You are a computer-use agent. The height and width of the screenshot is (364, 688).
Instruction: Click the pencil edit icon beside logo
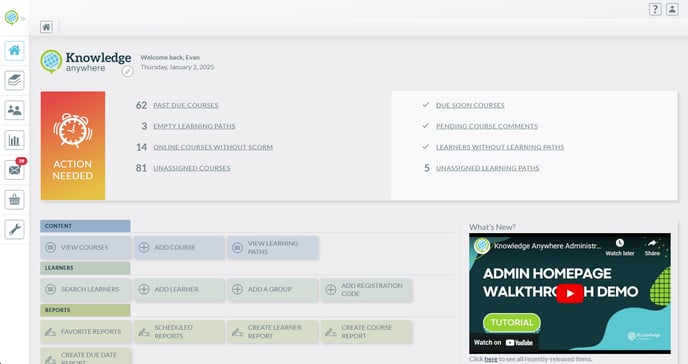(127, 71)
